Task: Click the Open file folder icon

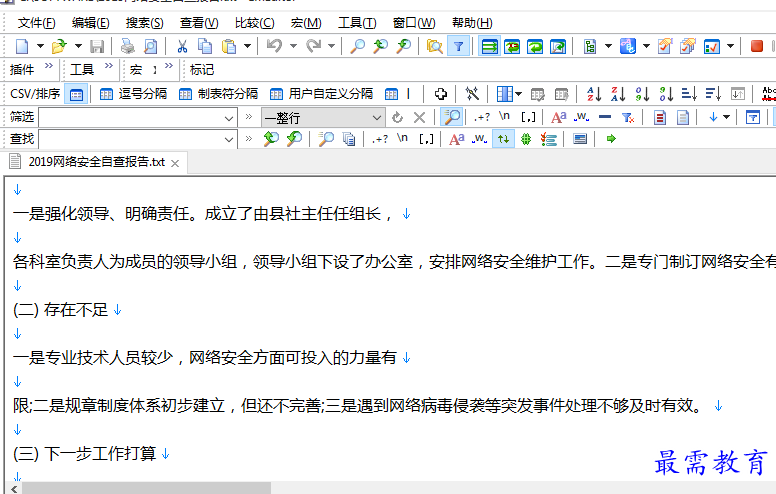Action: [59, 47]
